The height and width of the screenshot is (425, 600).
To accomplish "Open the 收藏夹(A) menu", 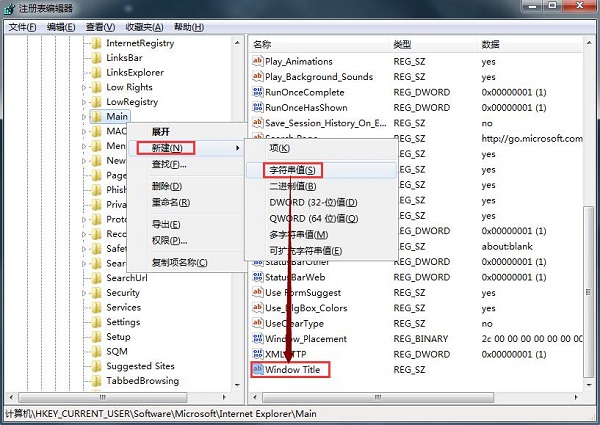I will coord(146,27).
